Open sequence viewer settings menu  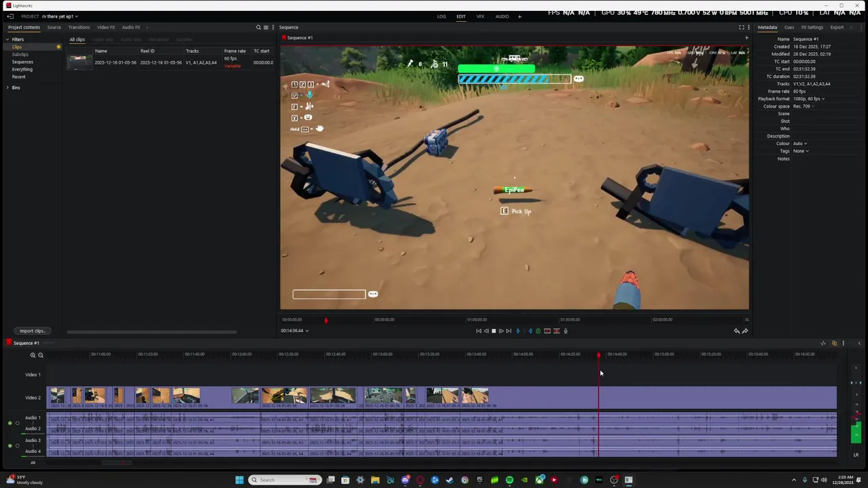coord(748,27)
